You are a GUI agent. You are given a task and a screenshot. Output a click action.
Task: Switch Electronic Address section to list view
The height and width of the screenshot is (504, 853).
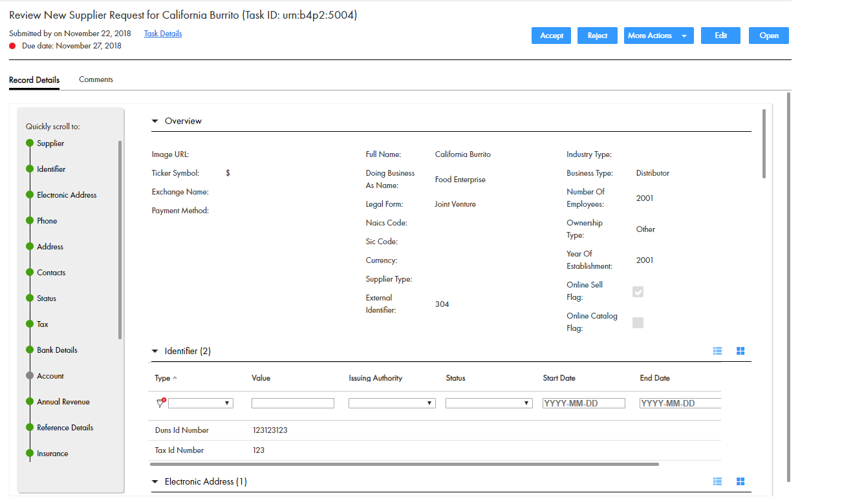click(717, 481)
